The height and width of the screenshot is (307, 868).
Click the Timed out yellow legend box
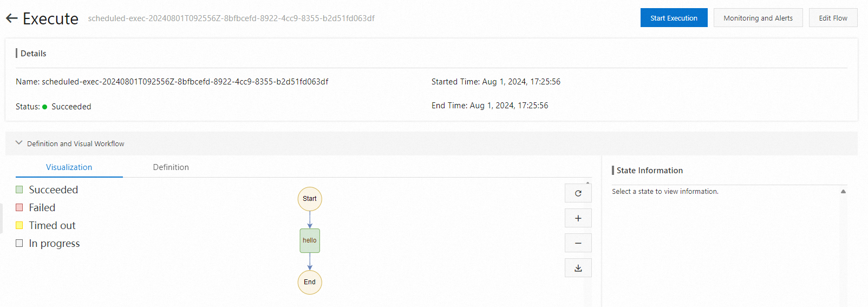(19, 225)
